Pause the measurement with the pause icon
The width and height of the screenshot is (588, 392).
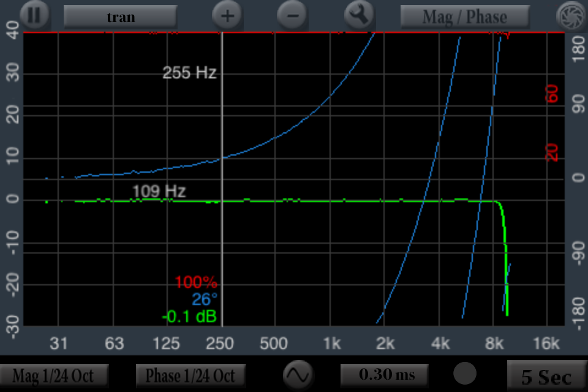[34, 15]
